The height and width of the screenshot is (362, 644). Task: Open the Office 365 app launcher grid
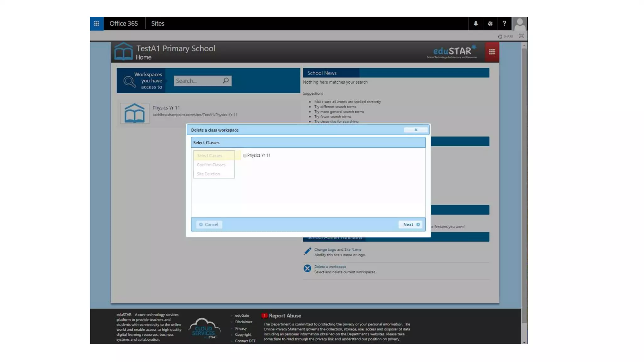point(97,24)
